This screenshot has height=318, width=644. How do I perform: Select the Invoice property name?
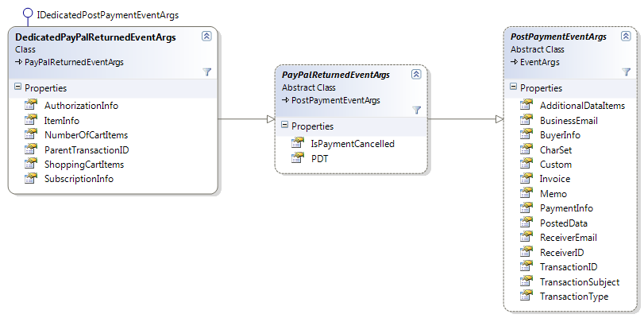(555, 179)
